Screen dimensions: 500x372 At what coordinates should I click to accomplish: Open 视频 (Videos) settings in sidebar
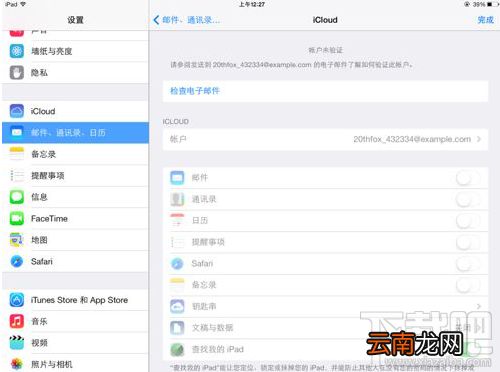tap(75, 343)
